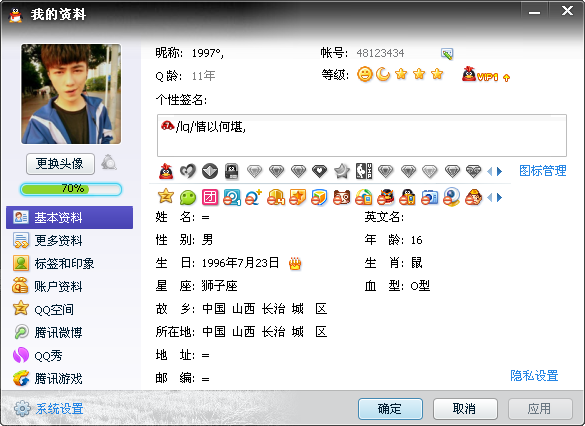Open the 隐私设置 link

pos(534,375)
